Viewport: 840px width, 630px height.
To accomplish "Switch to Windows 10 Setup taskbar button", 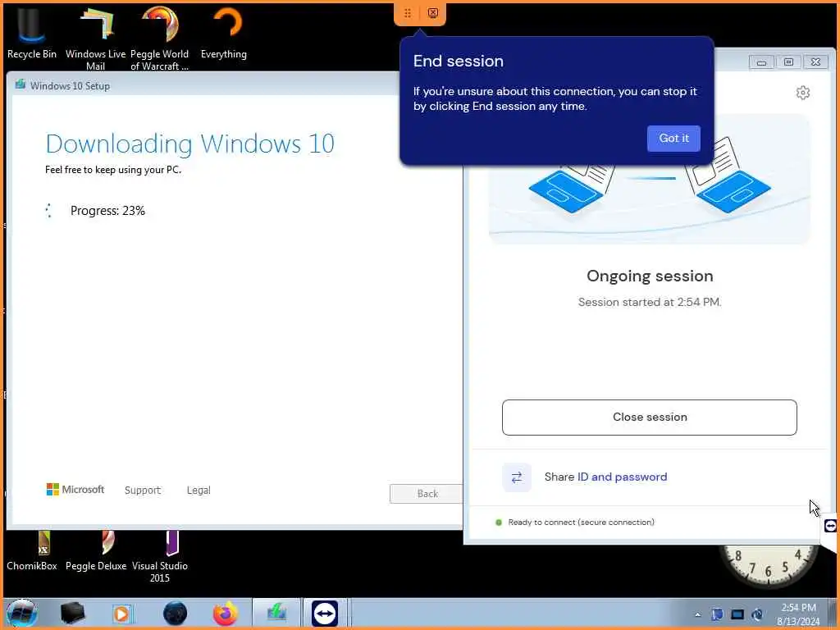I will point(276,613).
